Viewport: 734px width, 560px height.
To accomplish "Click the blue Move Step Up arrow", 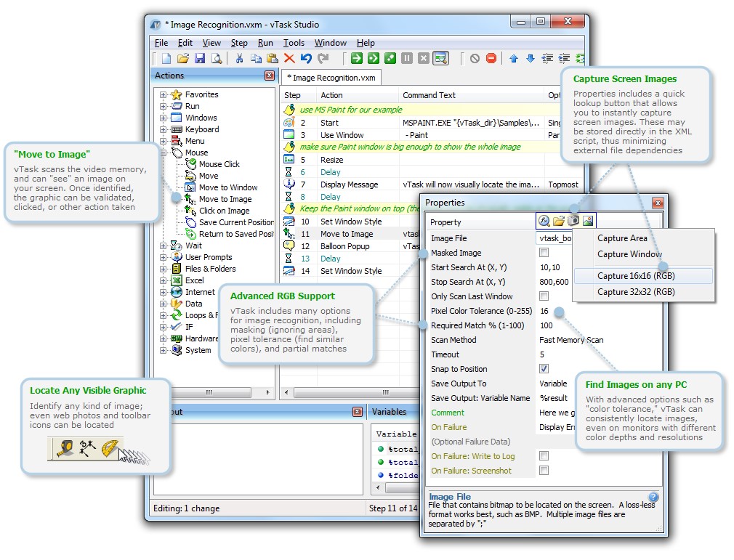I will 514,59.
